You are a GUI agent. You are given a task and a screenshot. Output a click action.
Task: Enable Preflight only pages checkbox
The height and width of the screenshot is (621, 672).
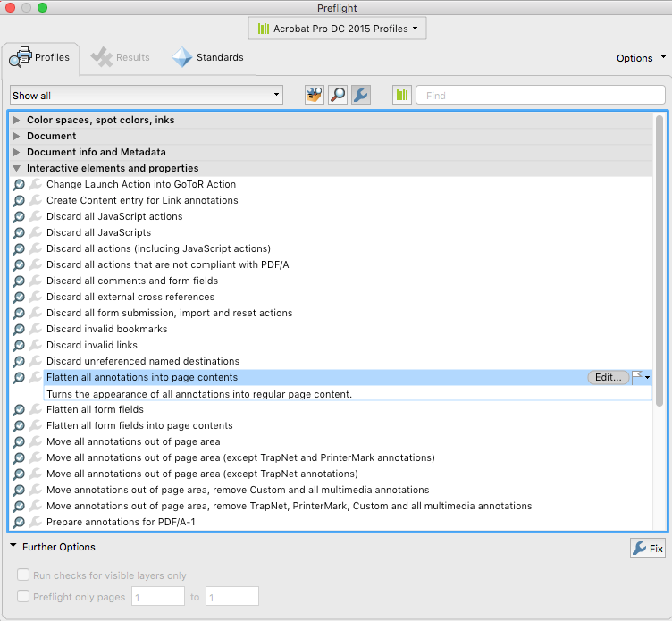pos(23,596)
